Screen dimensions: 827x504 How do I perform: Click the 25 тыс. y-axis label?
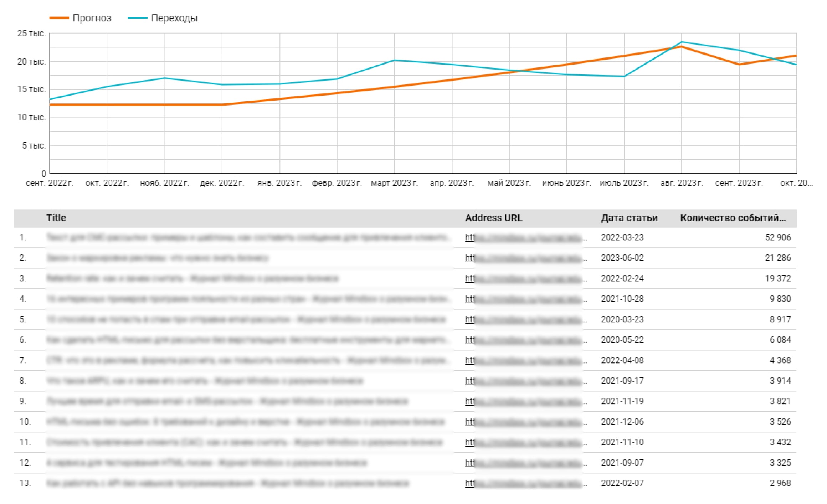click(31, 34)
